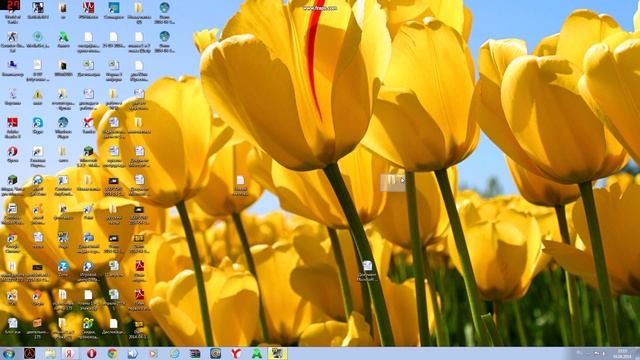Select the lone file icon near the wallpaper center
The width and height of the screenshot is (640, 360).
(240, 180)
